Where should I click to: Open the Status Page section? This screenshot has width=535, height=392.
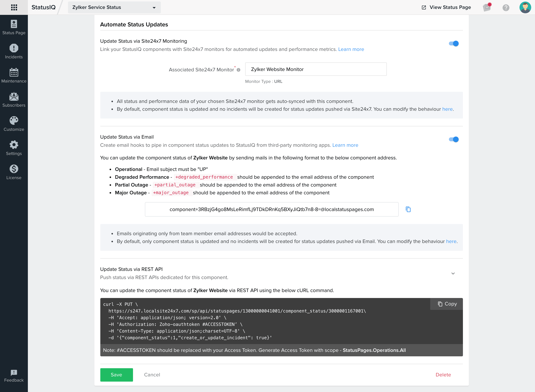pyautogui.click(x=14, y=27)
